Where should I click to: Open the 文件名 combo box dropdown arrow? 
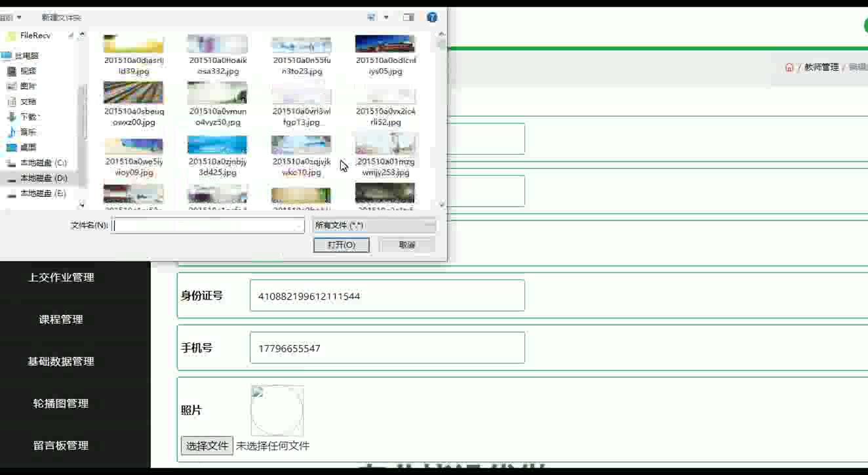[x=300, y=226]
